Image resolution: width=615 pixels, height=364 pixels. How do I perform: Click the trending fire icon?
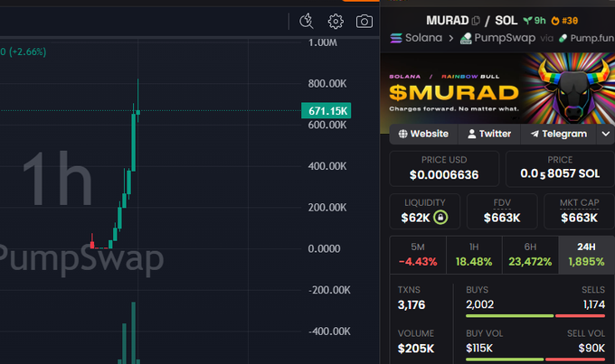[x=555, y=21]
